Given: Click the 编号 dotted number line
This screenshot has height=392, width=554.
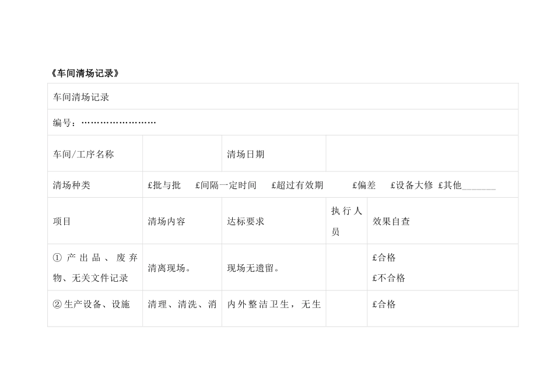Looking at the screenshot, I should 118,123.
